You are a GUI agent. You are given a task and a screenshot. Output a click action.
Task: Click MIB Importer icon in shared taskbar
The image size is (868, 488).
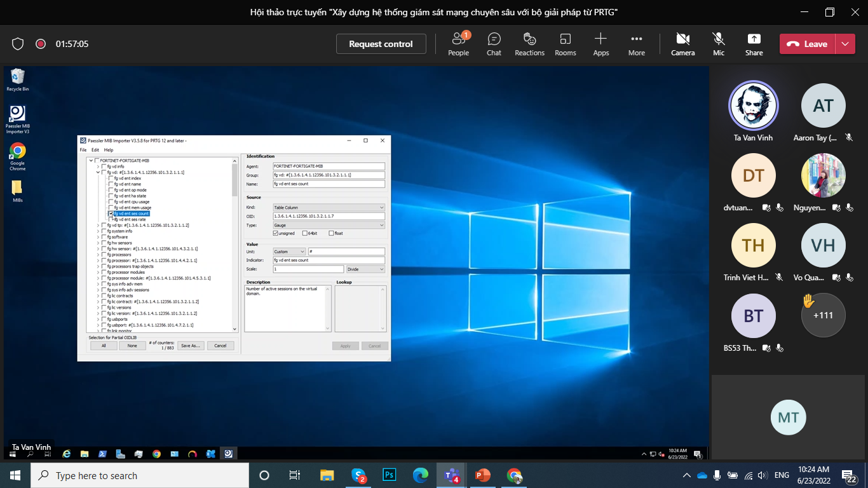[229, 454]
